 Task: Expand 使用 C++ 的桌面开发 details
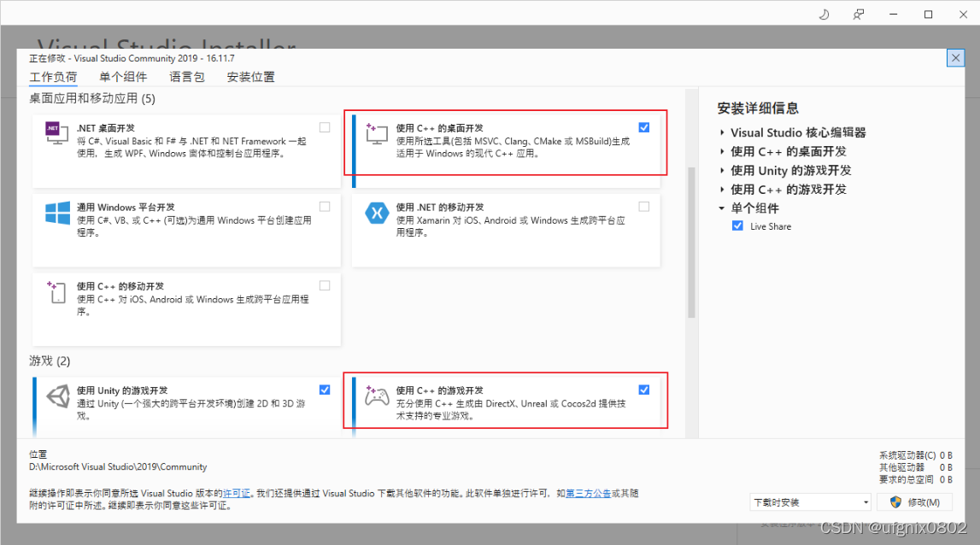(x=722, y=152)
